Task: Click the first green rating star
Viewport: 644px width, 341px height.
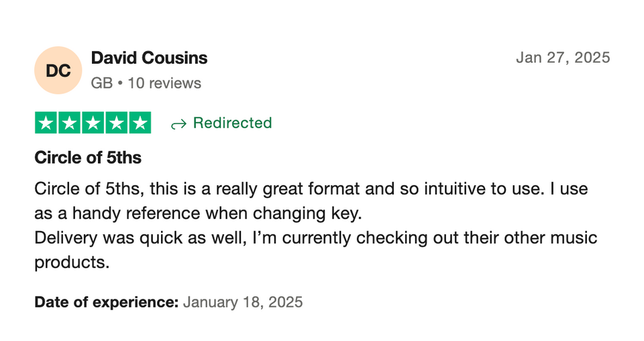Action: [x=46, y=123]
